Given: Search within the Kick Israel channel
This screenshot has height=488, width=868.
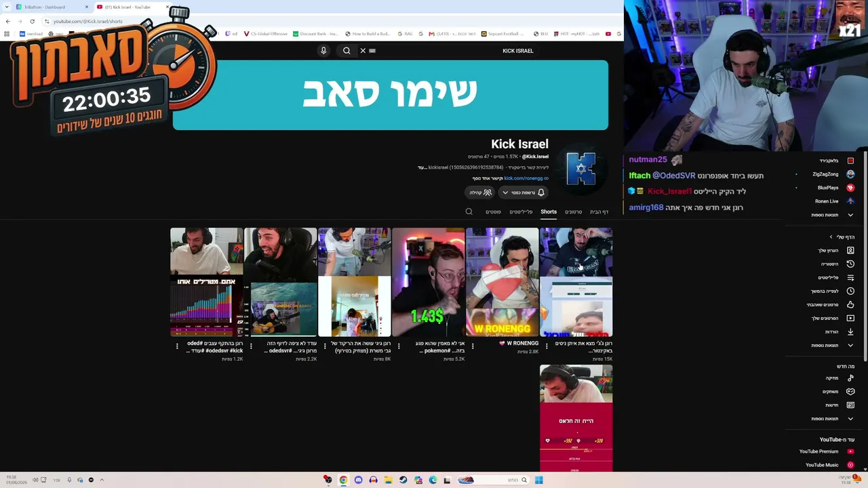Looking at the screenshot, I should (x=469, y=211).
